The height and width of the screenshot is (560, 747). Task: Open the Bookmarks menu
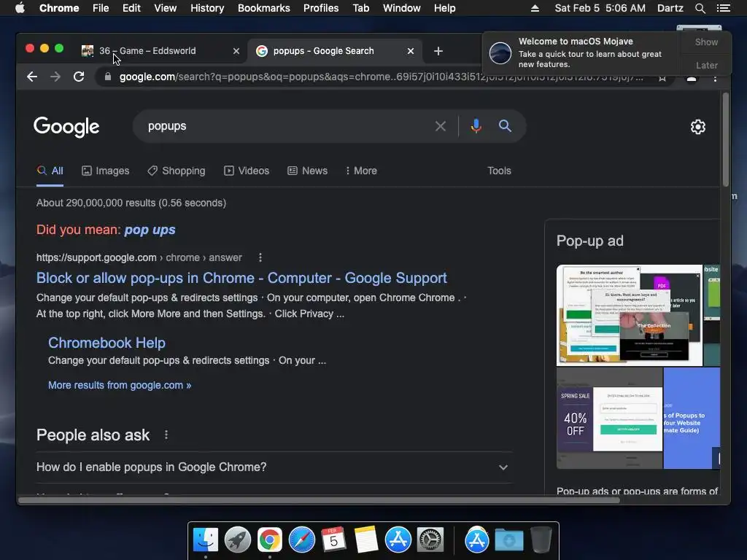[263, 8]
